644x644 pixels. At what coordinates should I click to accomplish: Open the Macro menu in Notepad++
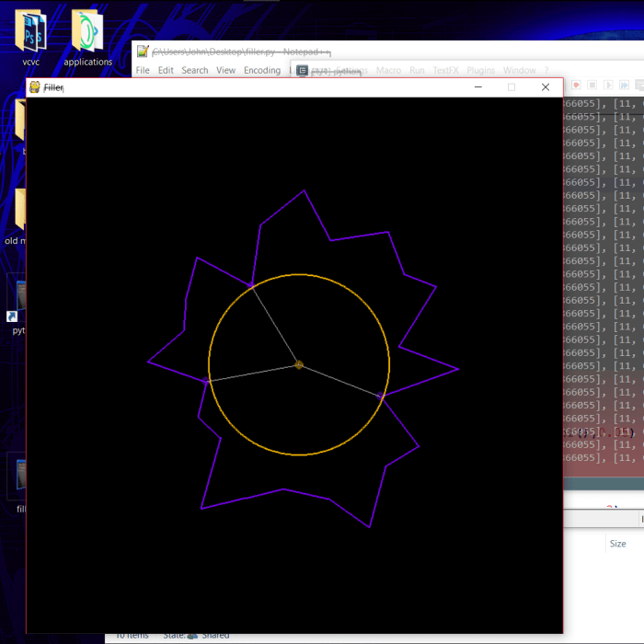coord(388,70)
